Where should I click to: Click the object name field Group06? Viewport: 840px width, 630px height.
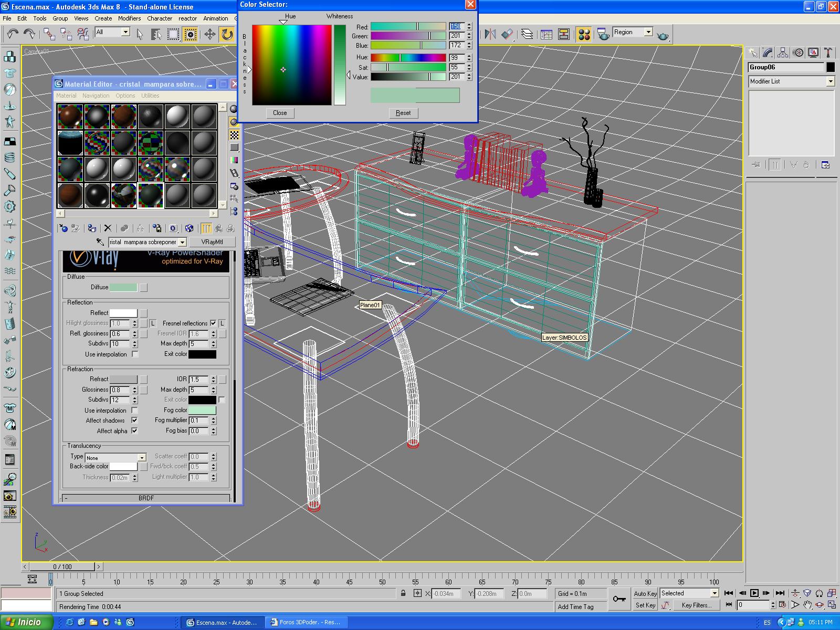coord(786,67)
